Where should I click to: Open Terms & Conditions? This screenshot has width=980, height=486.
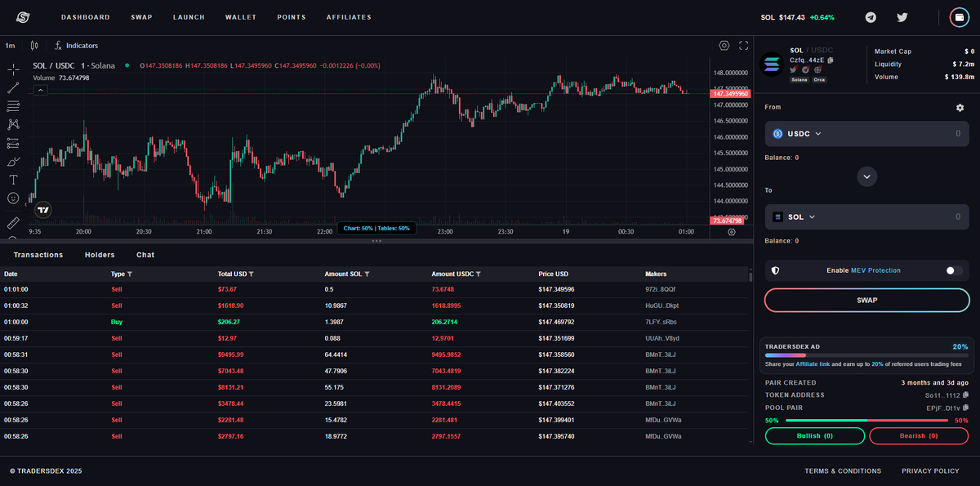pyautogui.click(x=843, y=471)
